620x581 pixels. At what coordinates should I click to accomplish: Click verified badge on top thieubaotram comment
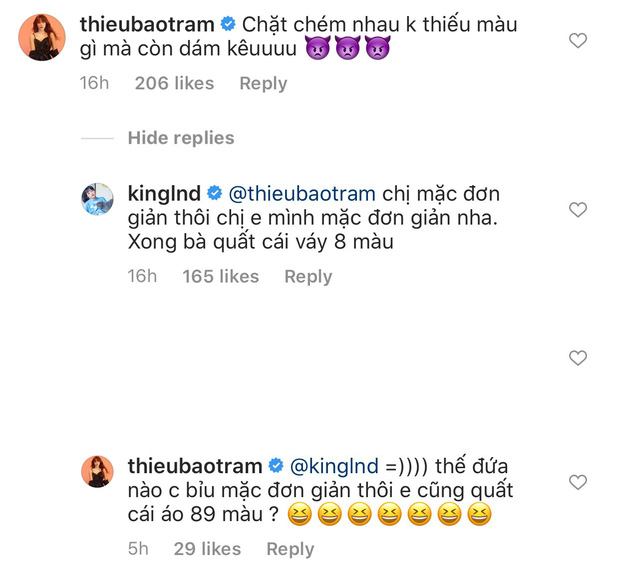256,21
